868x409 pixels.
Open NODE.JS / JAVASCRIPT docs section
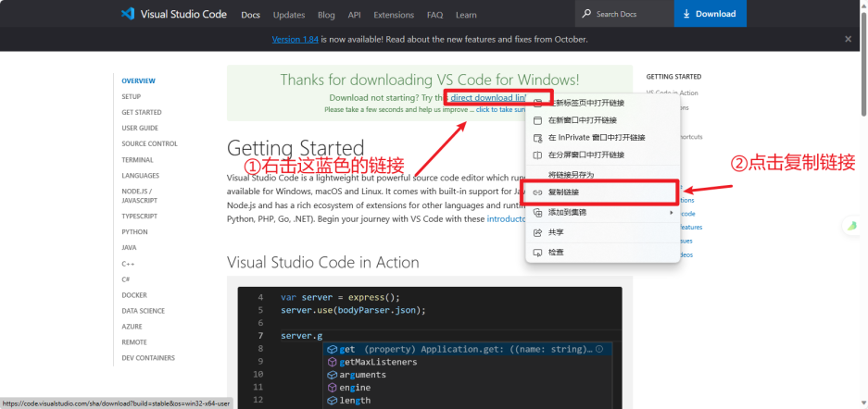coord(140,195)
